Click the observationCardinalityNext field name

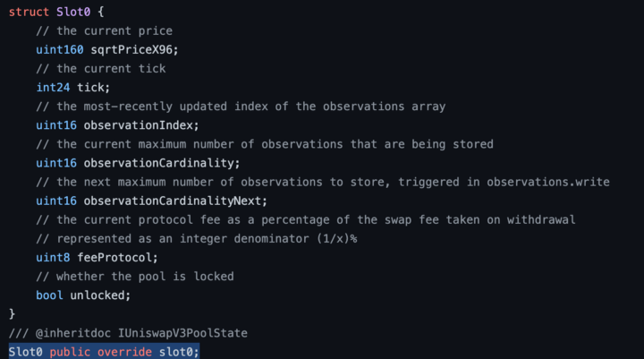pos(175,201)
